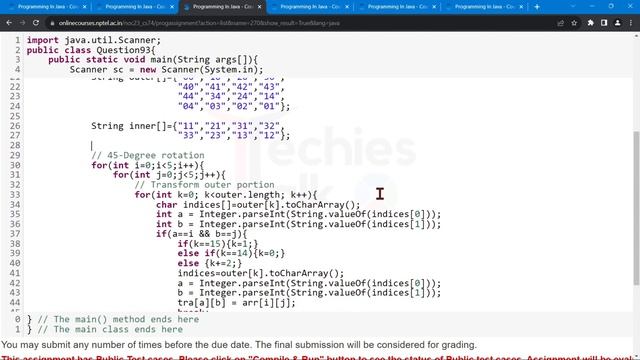Click the page scrollbar up arrow
The width and height of the screenshot is (640, 360).
(x=636, y=36)
